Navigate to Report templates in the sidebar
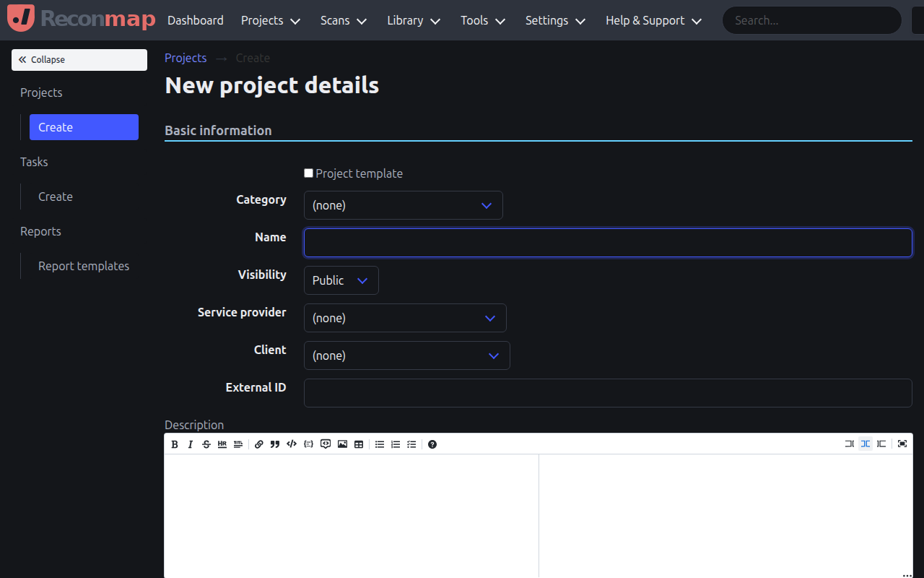 (x=84, y=266)
